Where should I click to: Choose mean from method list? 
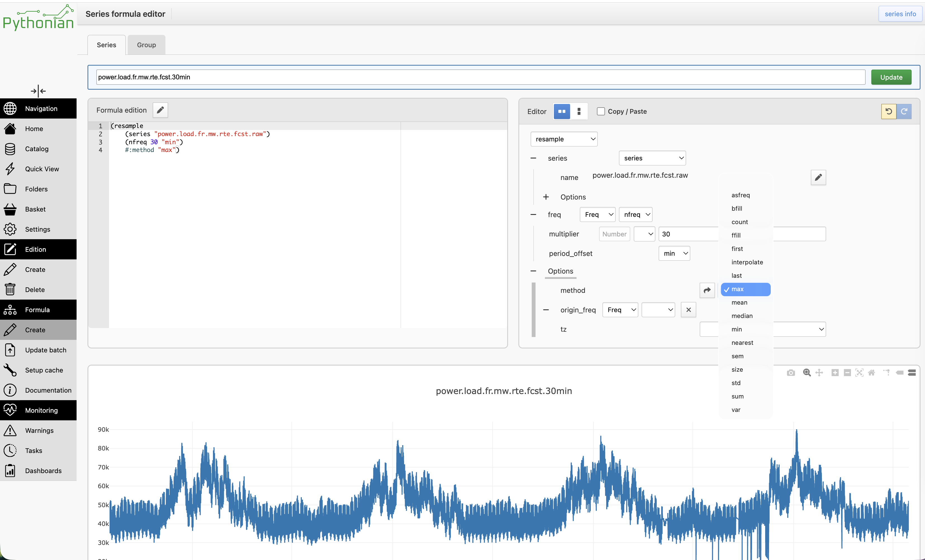746,303
